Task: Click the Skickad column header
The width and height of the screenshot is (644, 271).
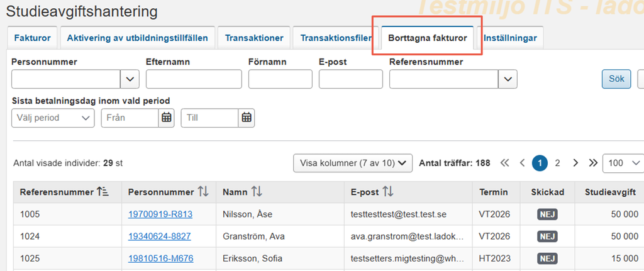Action: (x=548, y=192)
